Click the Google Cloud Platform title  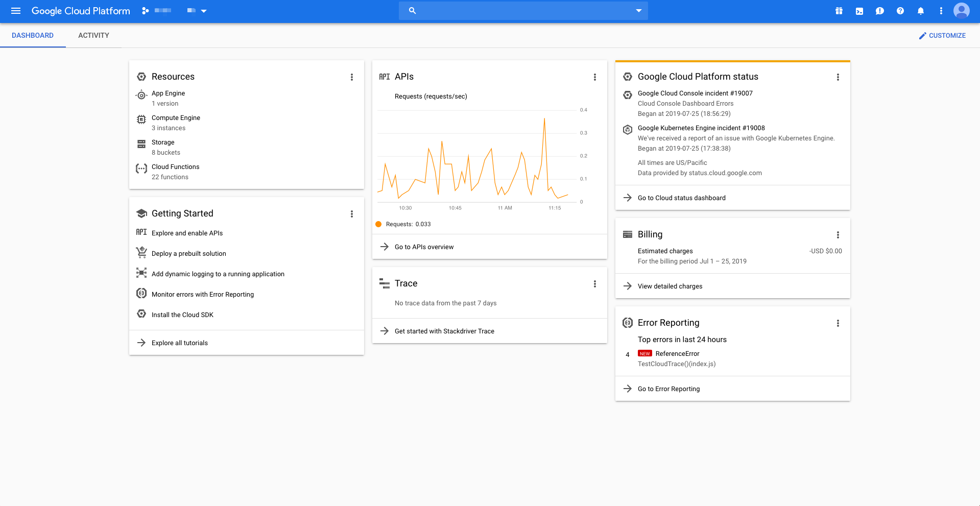tap(81, 11)
